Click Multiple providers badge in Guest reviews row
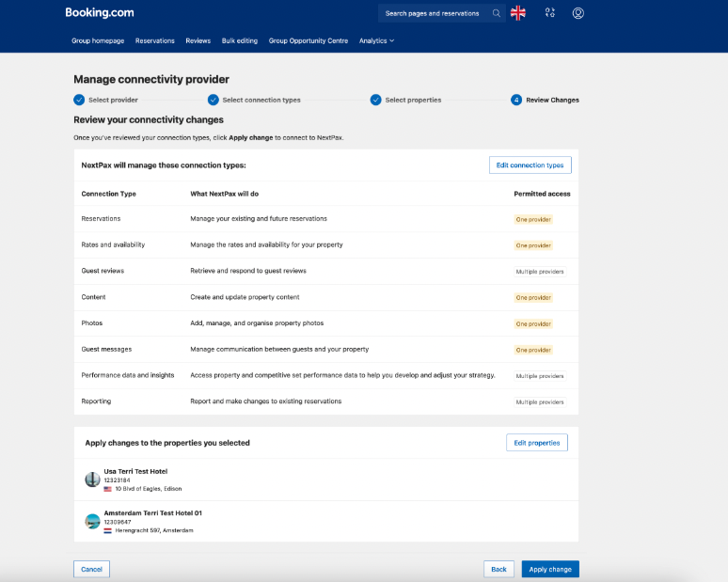This screenshot has width=728, height=582. coord(540,272)
